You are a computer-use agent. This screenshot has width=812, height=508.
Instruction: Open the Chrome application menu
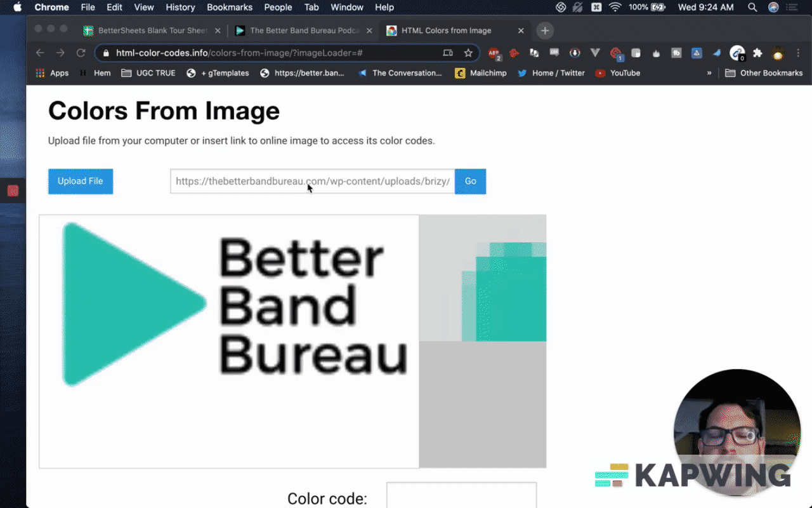[x=51, y=8]
